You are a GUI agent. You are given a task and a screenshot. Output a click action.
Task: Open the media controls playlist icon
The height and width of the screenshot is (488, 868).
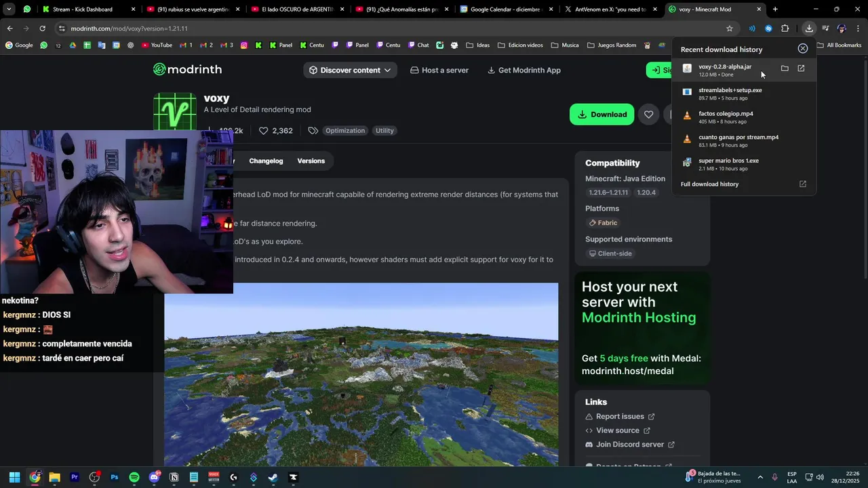pos(825,28)
